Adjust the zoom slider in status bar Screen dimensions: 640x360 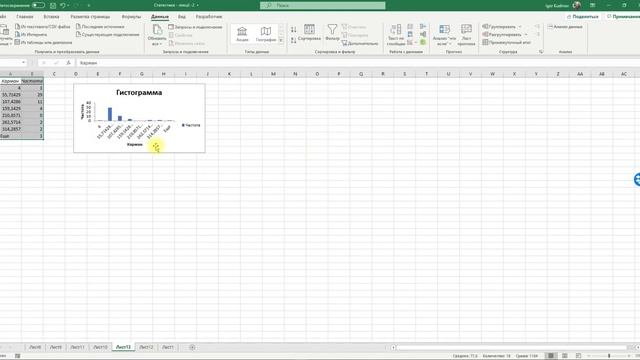(x=609, y=356)
